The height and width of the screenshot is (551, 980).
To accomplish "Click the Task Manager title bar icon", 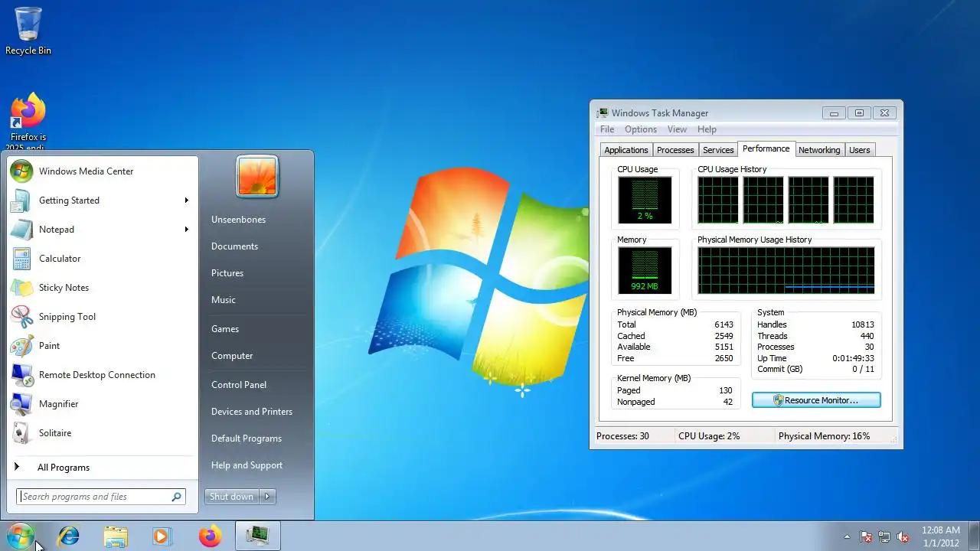I will tap(603, 113).
